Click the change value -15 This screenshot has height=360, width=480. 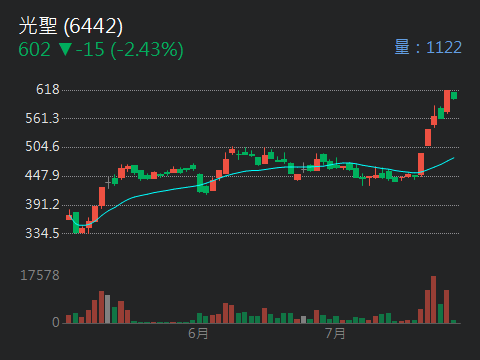(90, 50)
